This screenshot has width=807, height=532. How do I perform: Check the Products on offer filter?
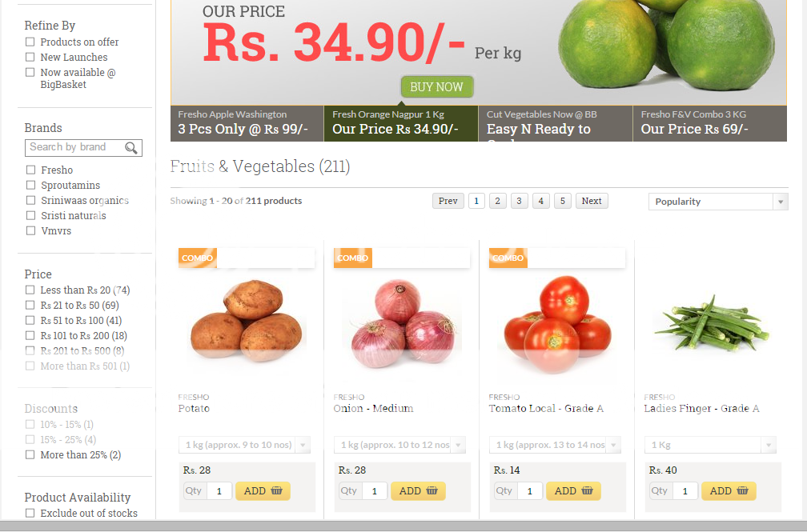tap(30, 42)
